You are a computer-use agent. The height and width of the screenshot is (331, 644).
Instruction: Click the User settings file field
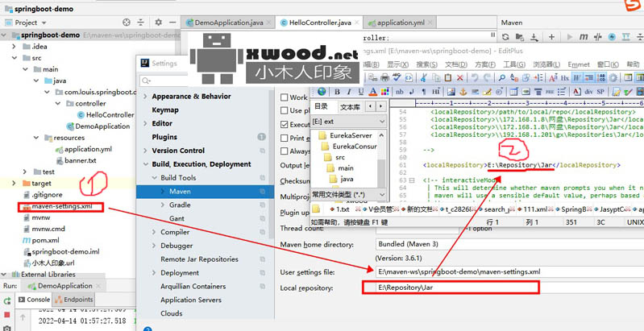pyautogui.click(x=509, y=271)
